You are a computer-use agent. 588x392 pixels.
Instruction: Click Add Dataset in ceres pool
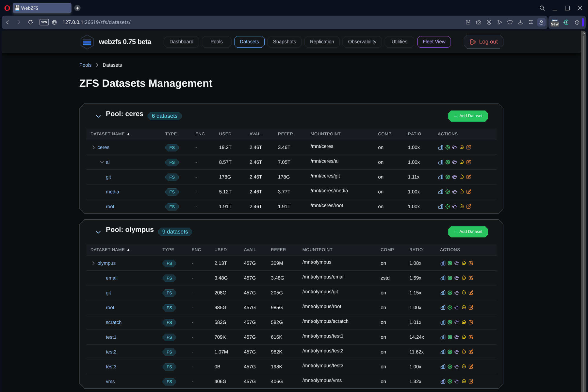click(468, 116)
